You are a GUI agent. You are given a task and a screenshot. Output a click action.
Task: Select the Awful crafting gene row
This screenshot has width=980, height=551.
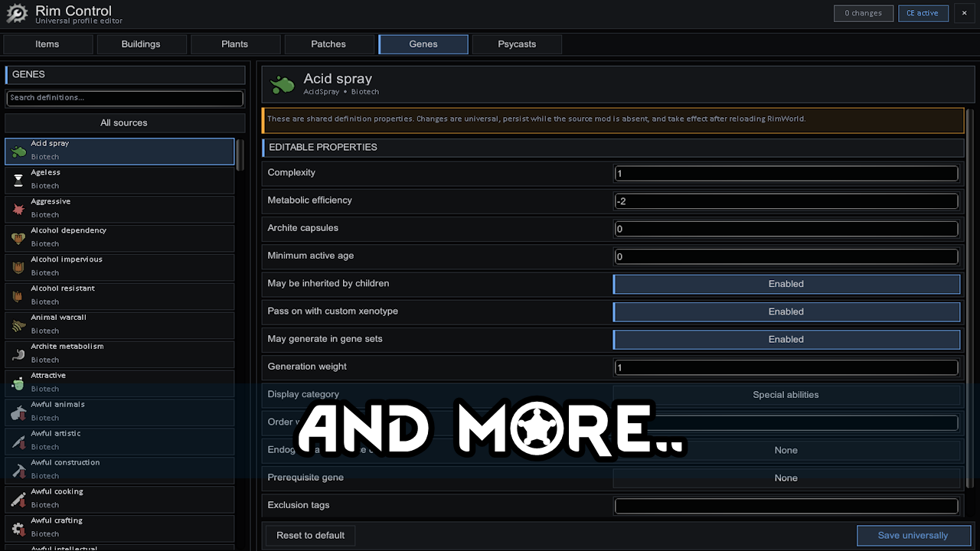(x=119, y=529)
